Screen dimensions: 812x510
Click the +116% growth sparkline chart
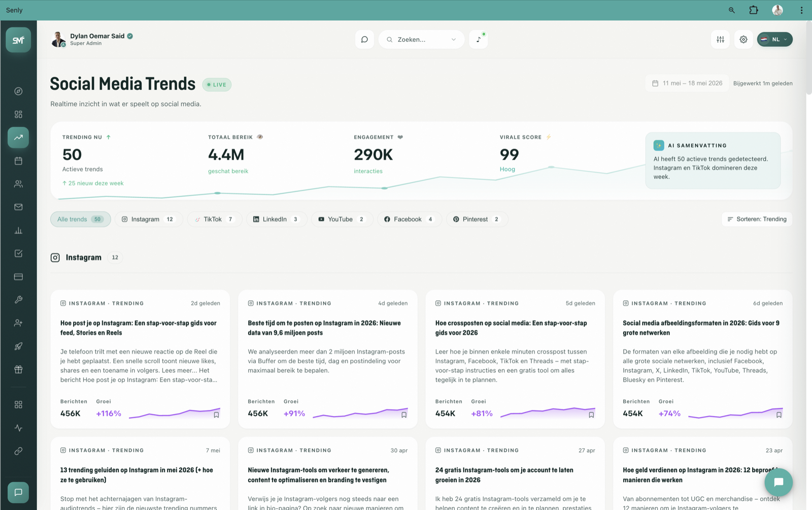point(175,413)
